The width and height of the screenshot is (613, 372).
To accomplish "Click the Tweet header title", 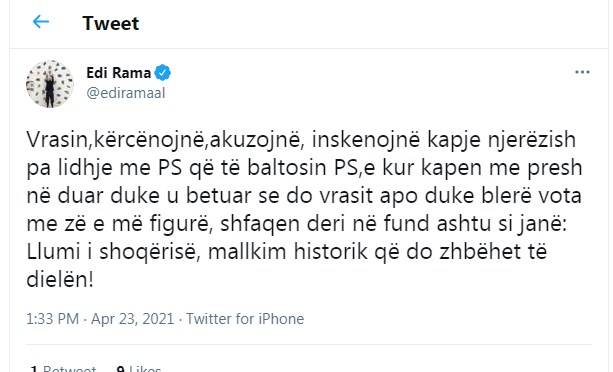I will [x=111, y=23].
